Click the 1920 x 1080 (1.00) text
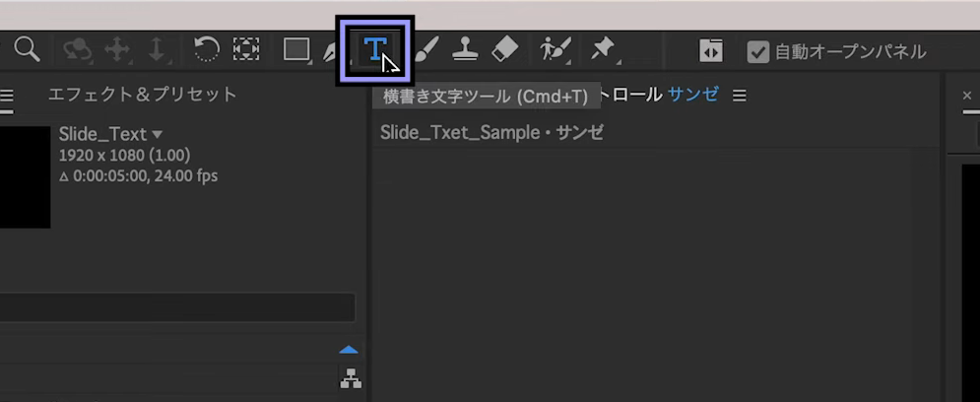Image resolution: width=980 pixels, height=402 pixels. point(124,155)
